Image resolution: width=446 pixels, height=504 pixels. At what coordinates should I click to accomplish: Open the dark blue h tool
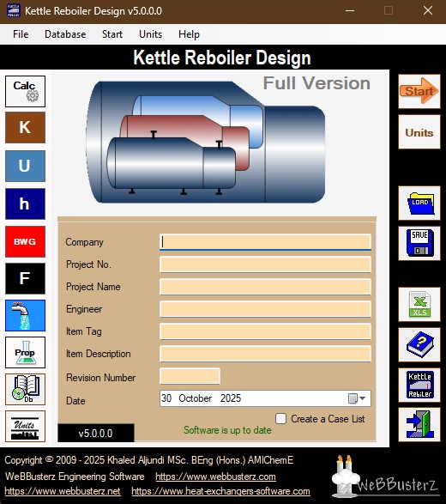click(25, 203)
